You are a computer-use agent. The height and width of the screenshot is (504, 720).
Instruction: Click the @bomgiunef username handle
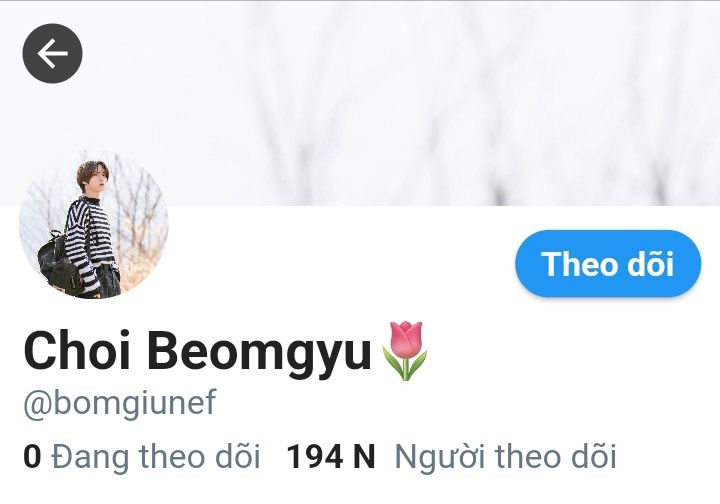120,403
